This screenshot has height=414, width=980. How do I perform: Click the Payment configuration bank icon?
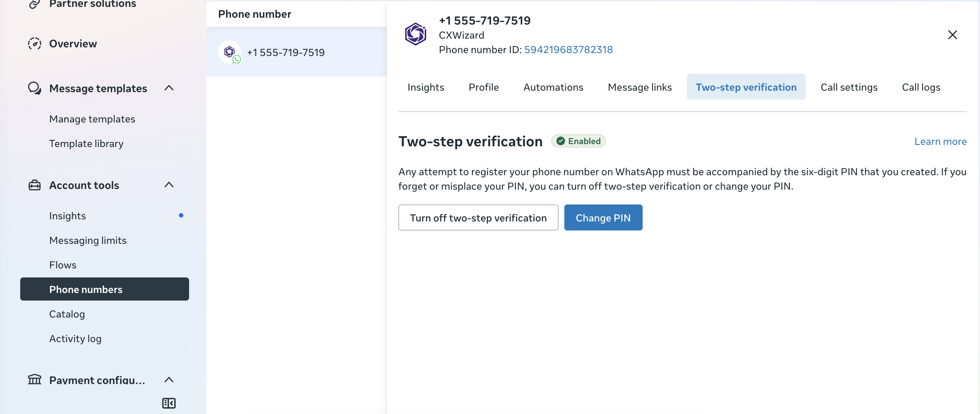pos(35,379)
